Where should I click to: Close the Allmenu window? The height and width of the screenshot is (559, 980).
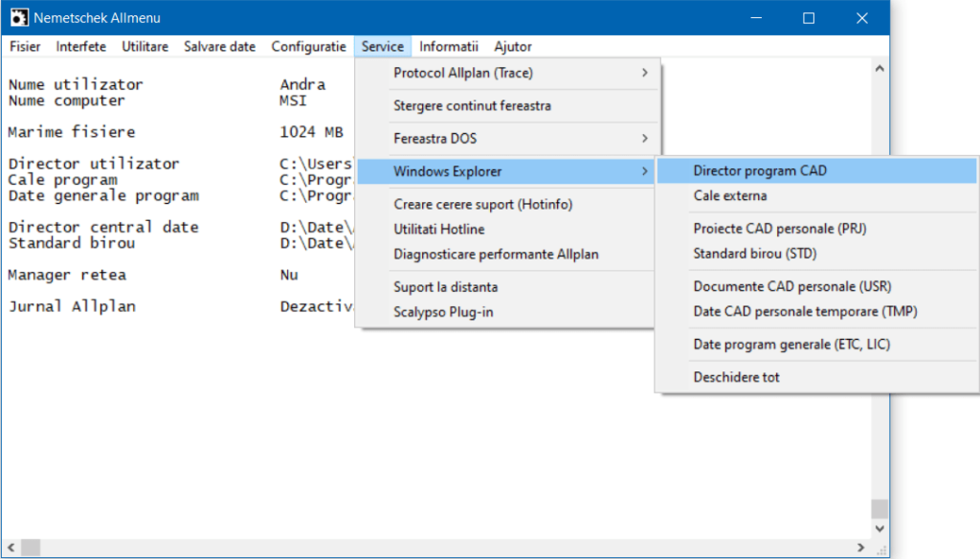pos(862,17)
